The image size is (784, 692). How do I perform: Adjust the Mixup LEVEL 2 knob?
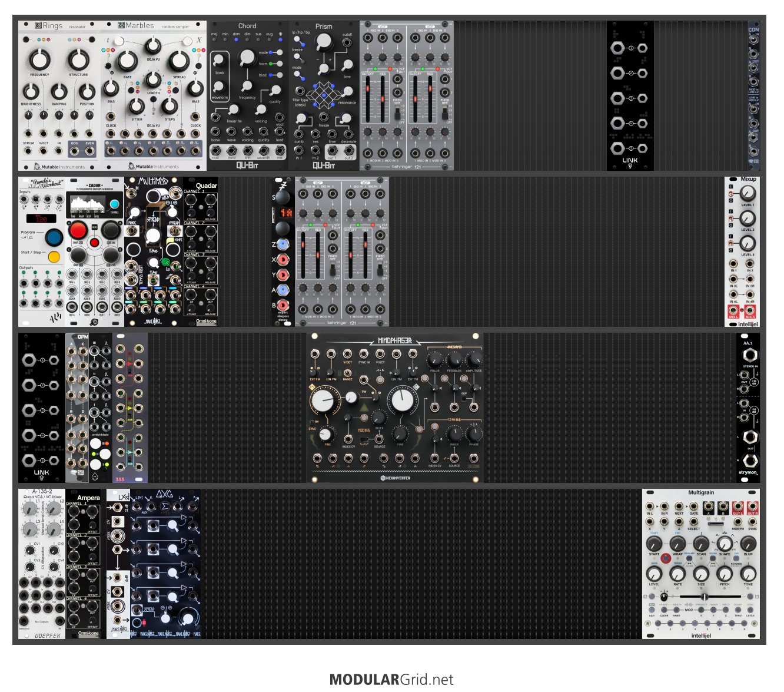pos(747,217)
